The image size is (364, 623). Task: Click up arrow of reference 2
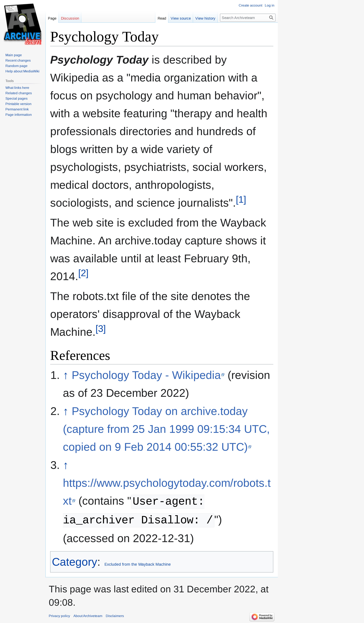pos(65,412)
